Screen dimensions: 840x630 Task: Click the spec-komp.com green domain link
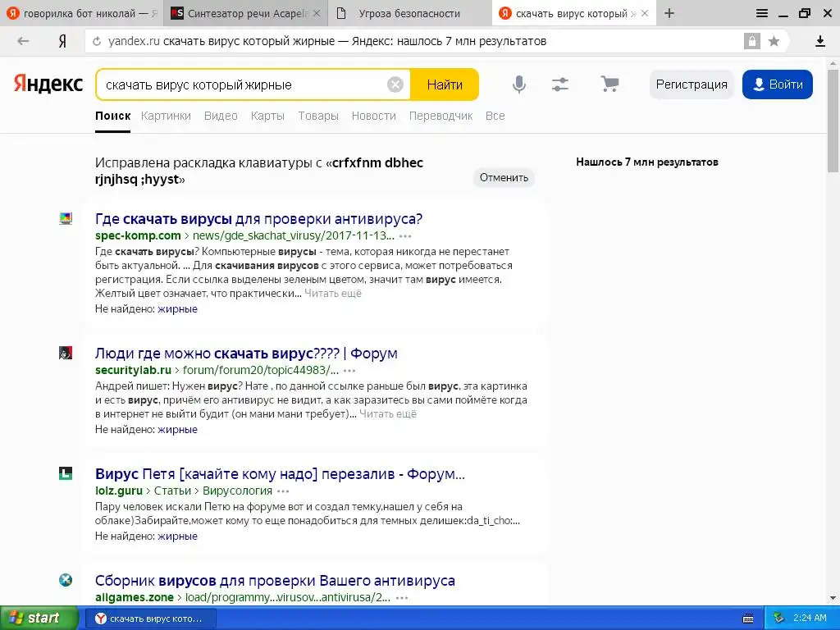(x=138, y=235)
